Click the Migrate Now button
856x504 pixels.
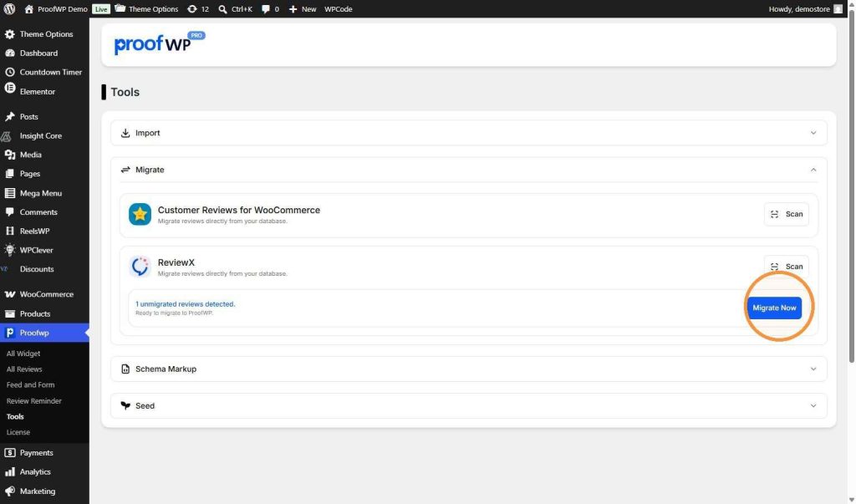click(774, 308)
